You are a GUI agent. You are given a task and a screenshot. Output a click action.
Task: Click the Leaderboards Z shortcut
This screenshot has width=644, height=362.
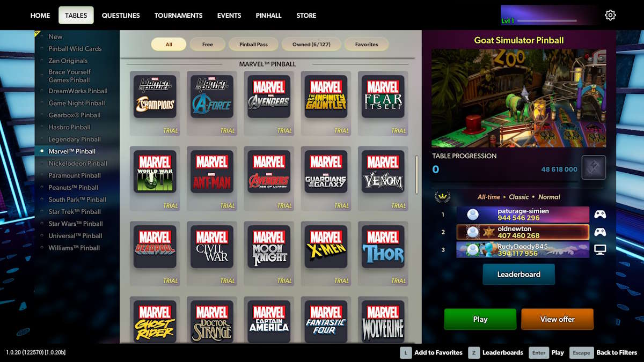495,352
